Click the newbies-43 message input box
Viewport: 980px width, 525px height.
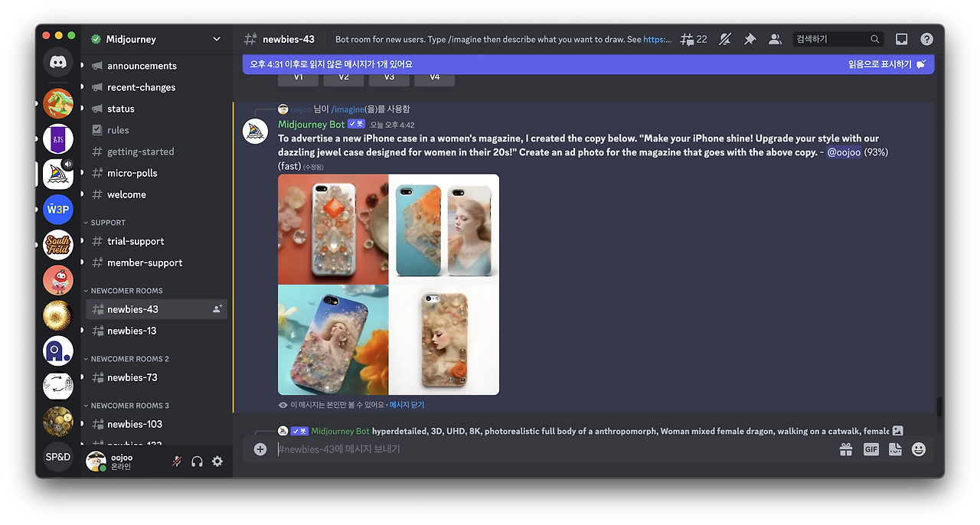point(551,449)
